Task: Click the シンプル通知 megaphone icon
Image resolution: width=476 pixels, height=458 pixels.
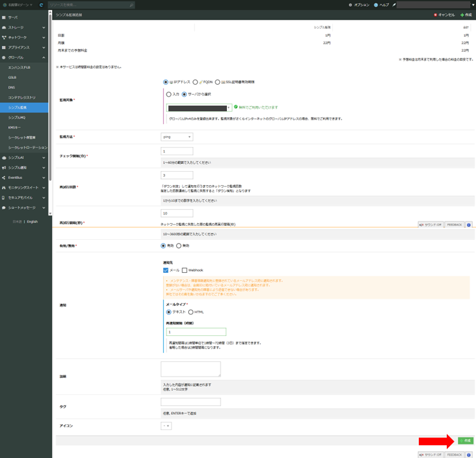Action: click(x=4, y=167)
